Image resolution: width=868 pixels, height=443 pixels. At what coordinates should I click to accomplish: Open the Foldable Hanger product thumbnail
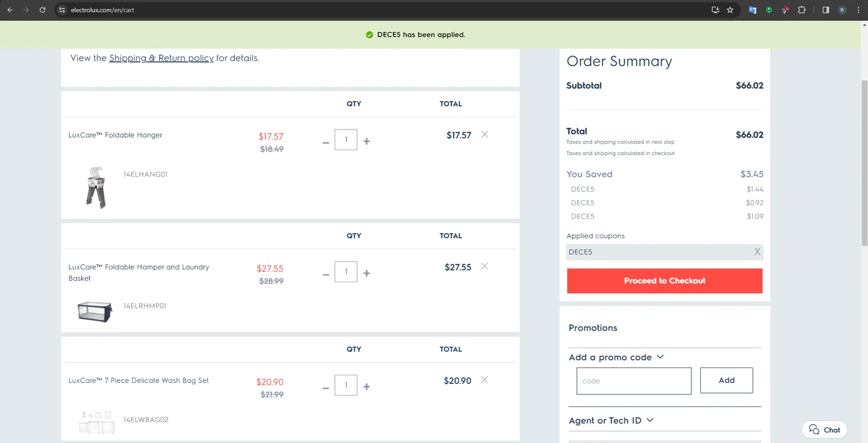point(97,187)
